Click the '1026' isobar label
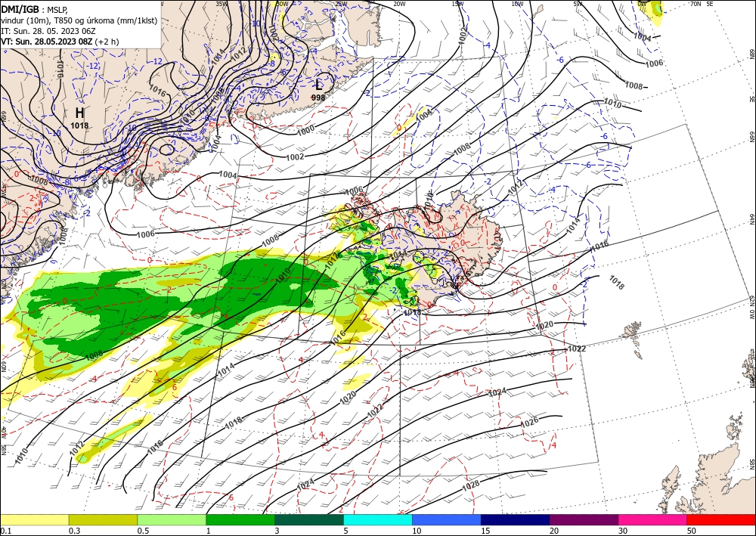Screen dimensions: 756x536 (x=529, y=423)
